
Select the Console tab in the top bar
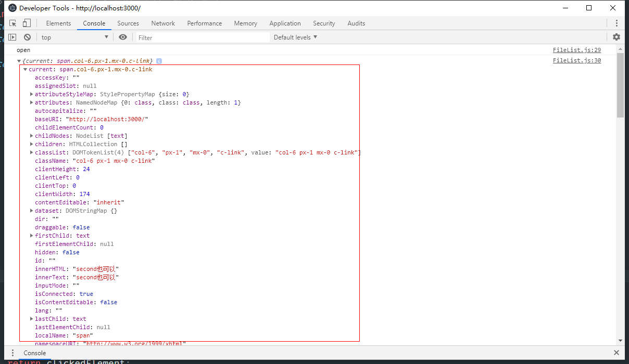click(x=94, y=23)
